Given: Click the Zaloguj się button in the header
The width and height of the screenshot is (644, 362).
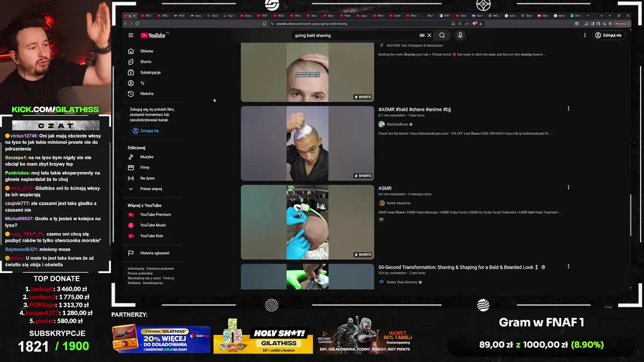Looking at the screenshot, I should tap(608, 35).
